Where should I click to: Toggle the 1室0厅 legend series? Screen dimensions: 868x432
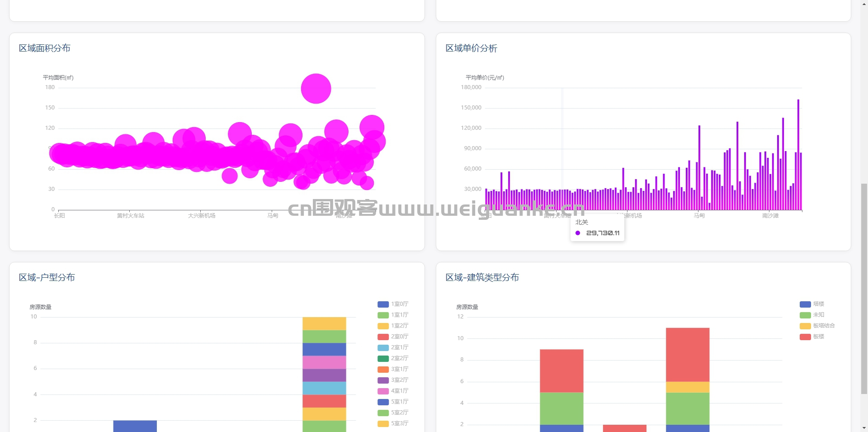(393, 304)
